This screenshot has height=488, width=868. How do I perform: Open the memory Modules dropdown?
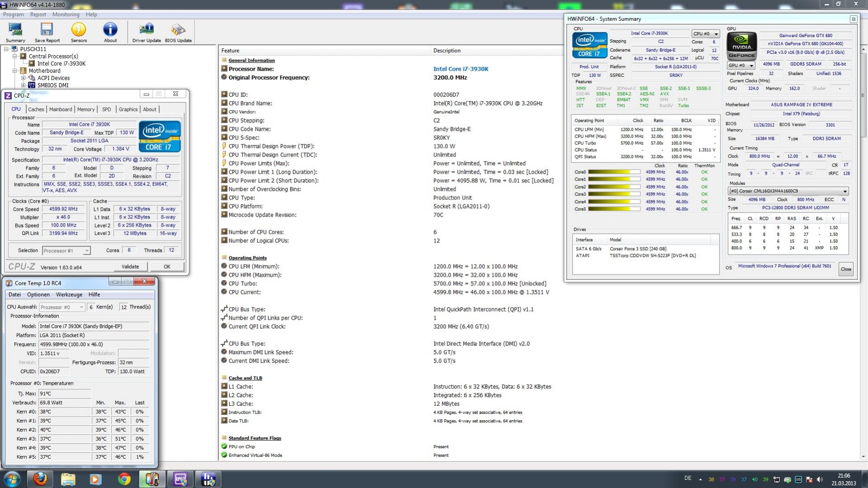(x=788, y=191)
